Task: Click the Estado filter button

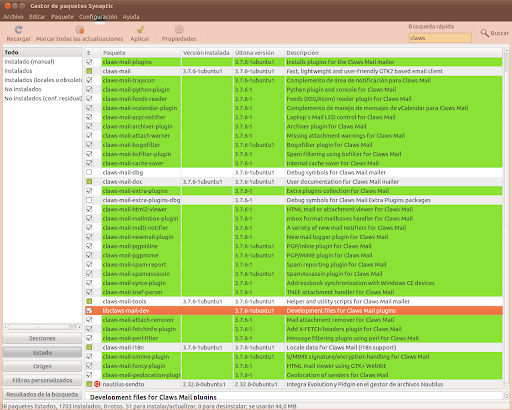Action: [x=42, y=352]
